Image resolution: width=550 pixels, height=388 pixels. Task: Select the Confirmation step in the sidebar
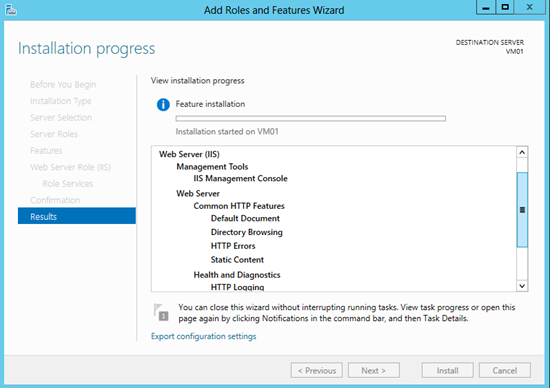click(x=55, y=200)
